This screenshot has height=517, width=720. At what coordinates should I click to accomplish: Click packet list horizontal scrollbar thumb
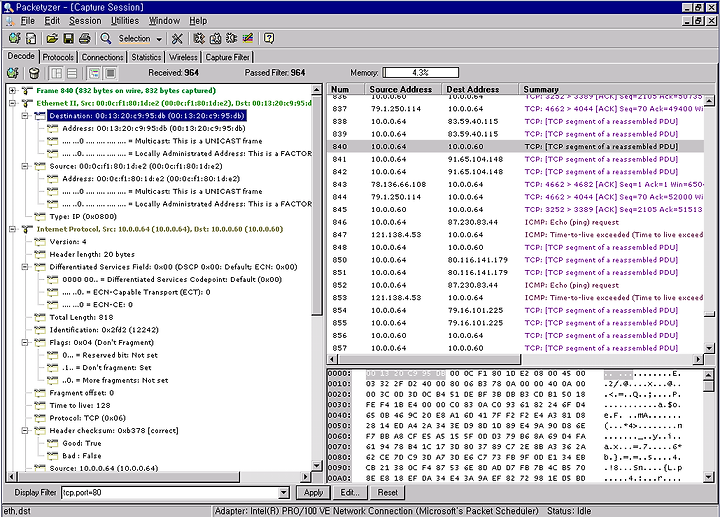tap(429, 359)
